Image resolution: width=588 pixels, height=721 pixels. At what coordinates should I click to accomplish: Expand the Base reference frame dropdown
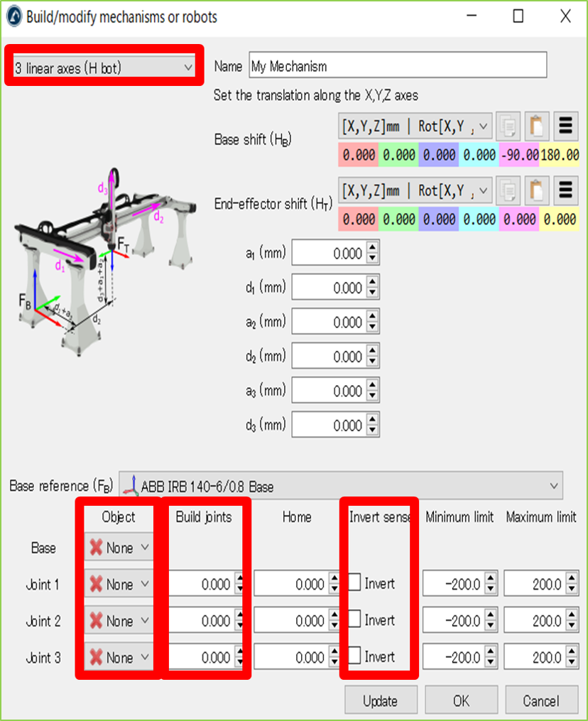click(341, 487)
